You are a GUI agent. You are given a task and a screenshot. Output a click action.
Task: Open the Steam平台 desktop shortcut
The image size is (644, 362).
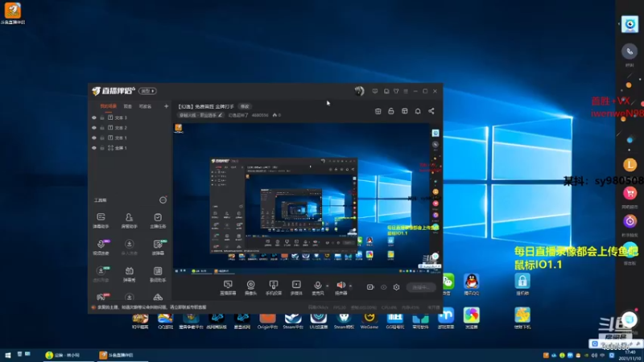point(293,320)
